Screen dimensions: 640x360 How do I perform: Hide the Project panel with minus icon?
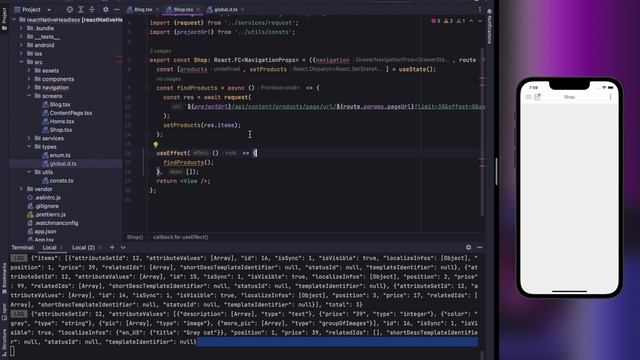point(117,9)
